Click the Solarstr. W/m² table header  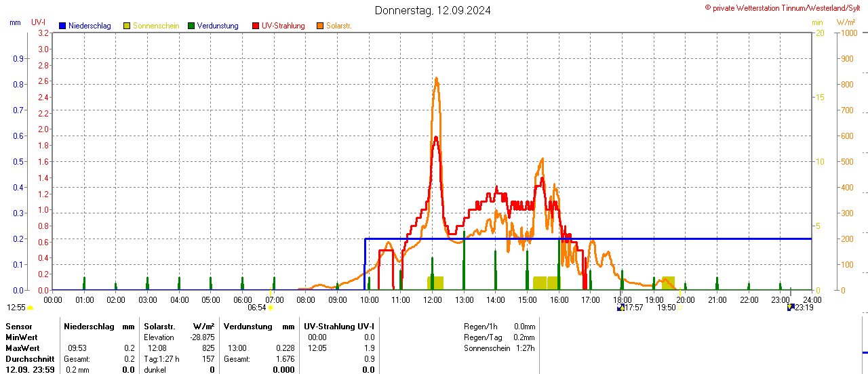click(x=179, y=327)
